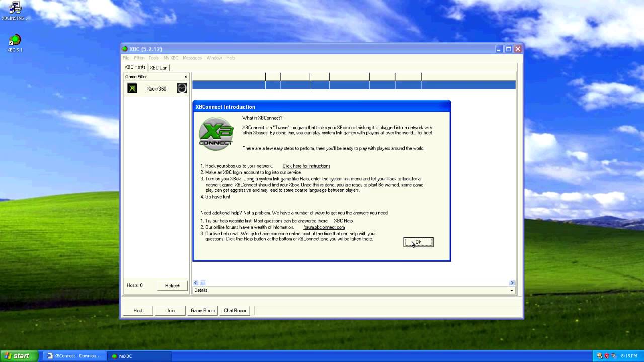Switch to the neXBC taskbar item
The height and width of the screenshot is (362, 644).
139,356
